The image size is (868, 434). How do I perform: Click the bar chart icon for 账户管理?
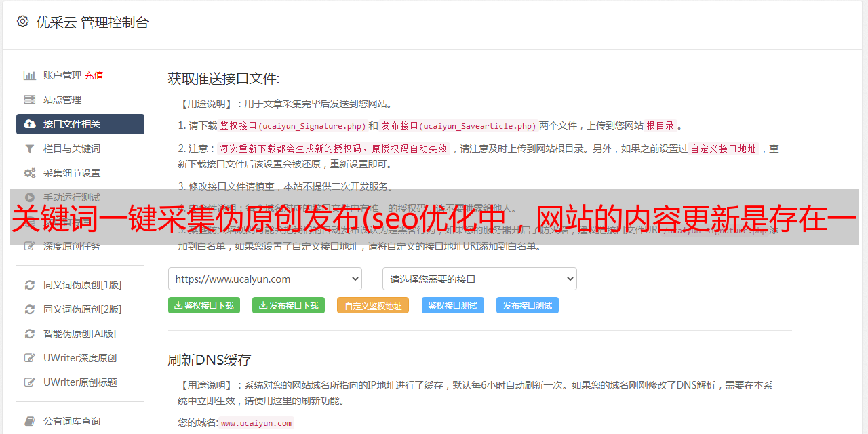(x=30, y=75)
